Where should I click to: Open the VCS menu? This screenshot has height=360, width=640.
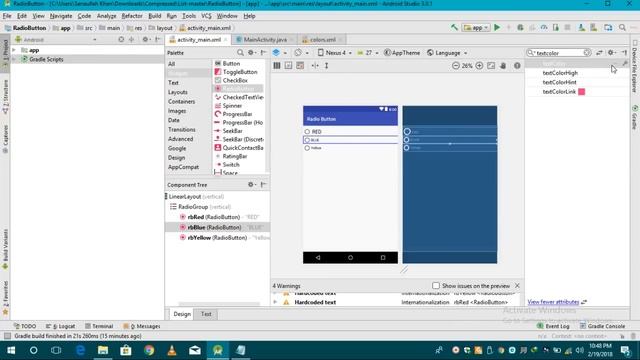[206, 16]
